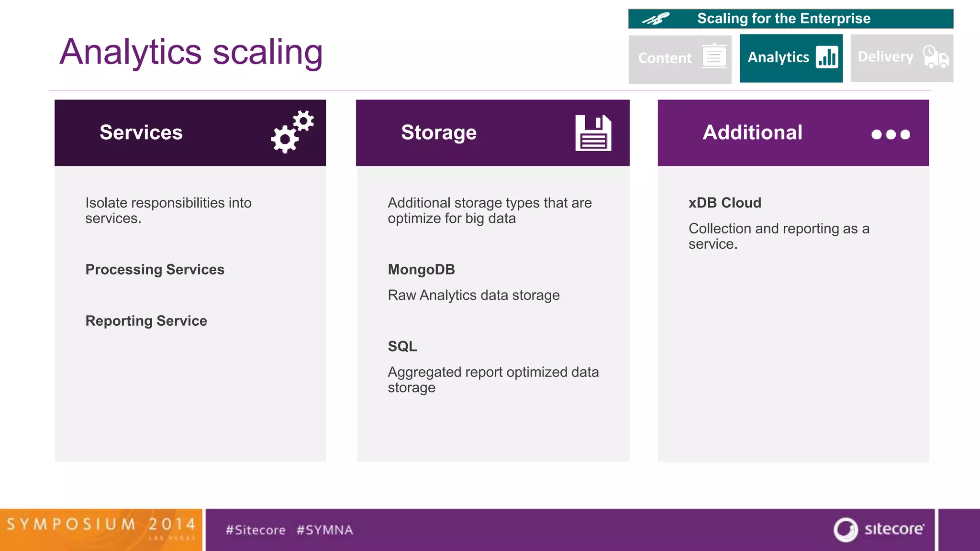The height and width of the screenshot is (551, 980).
Task: Click the #Sitecore hashtag in footer
Action: (x=256, y=530)
